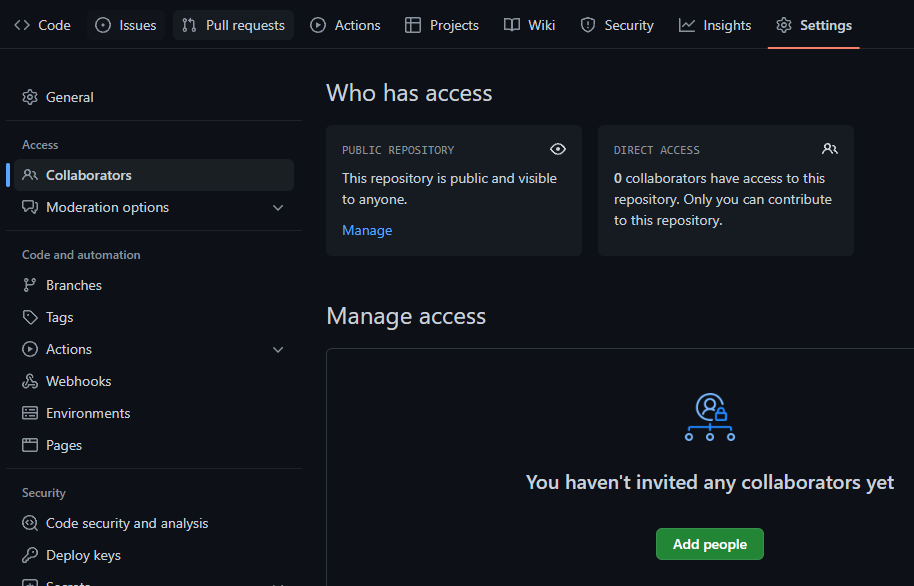Click the Moderation options comment icon
914x586 pixels.
coord(30,207)
